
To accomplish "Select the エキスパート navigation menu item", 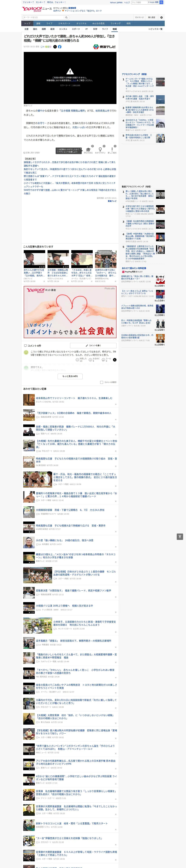I will click(x=64, y=24).
